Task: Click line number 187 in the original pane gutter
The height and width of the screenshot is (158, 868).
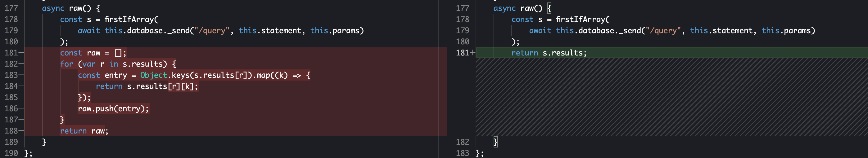Action: [11, 120]
